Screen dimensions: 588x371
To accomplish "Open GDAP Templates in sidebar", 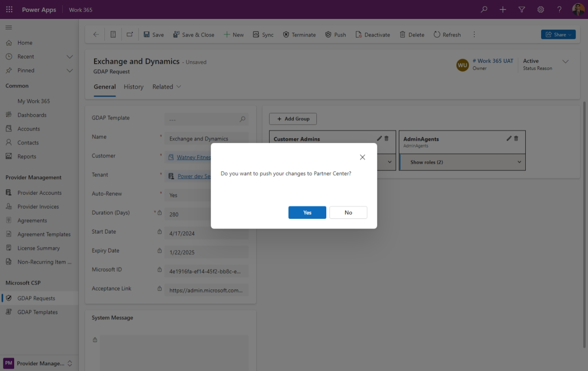I will pos(39,312).
